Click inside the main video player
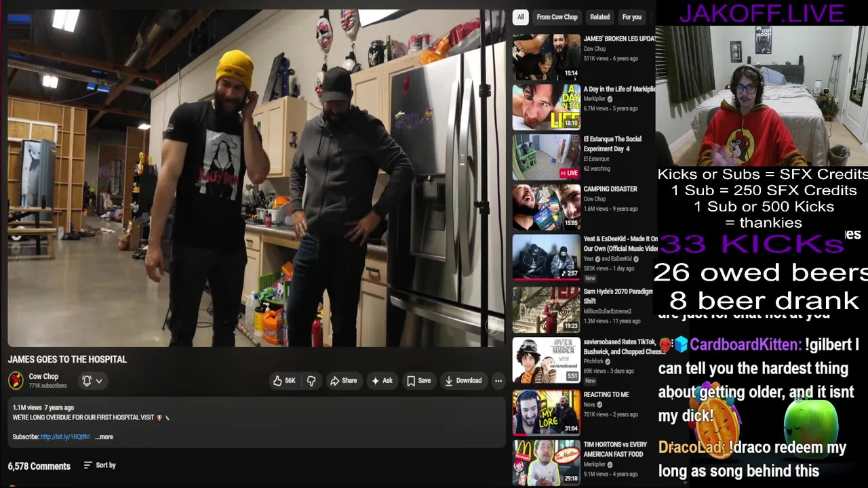The image size is (868, 488). click(256, 178)
